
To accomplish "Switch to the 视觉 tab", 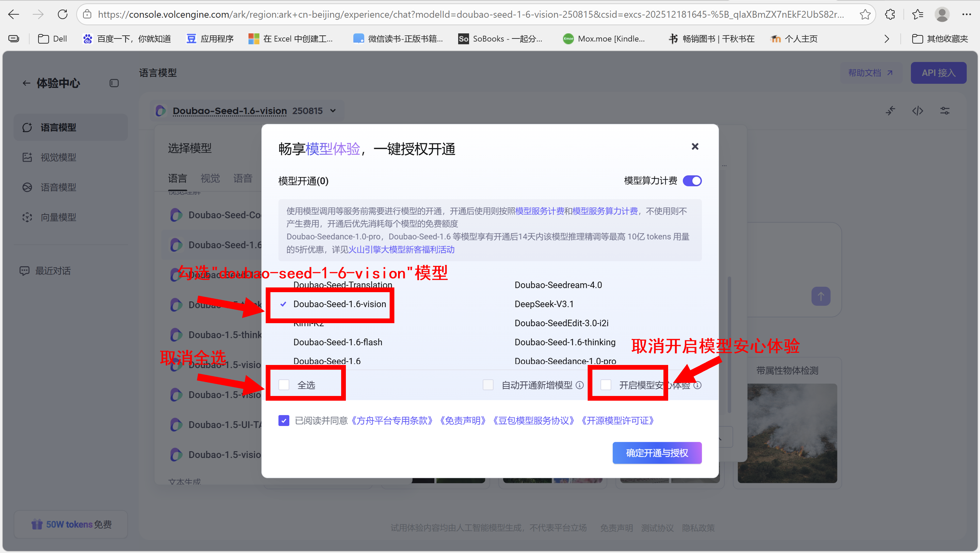I will [x=210, y=178].
